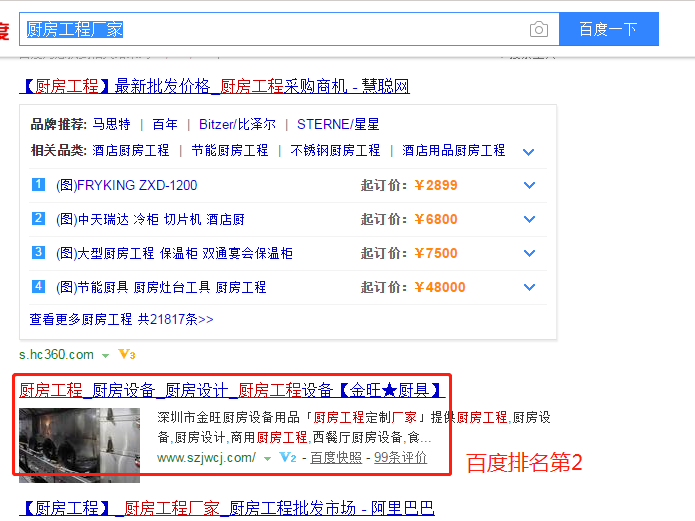Image resolution: width=695 pixels, height=521 pixels.
Task: Open the 慧聪网 厨房工程 result title
Action: tap(214, 86)
